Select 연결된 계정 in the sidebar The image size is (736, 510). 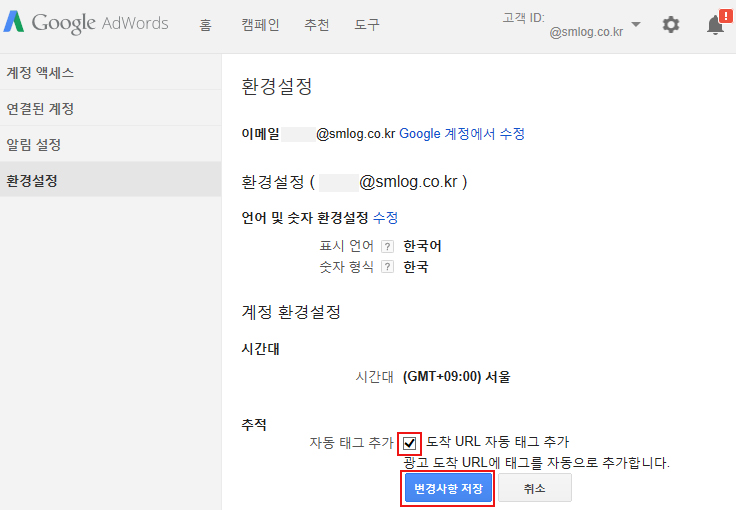111,108
